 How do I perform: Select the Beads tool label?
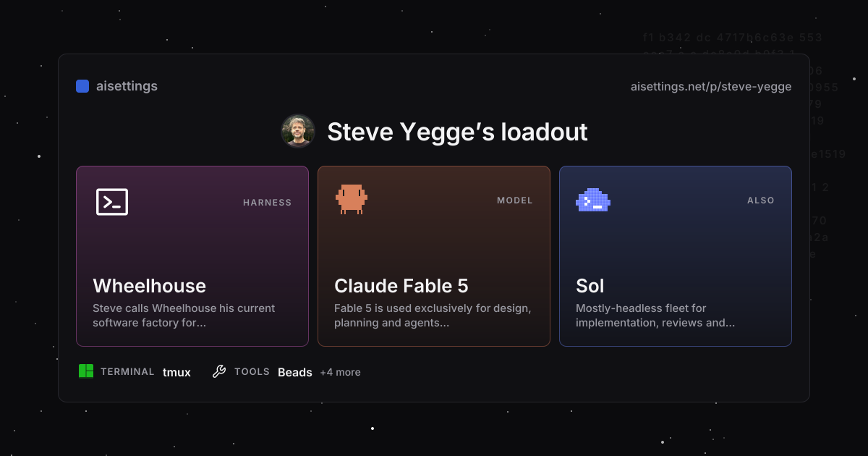click(x=295, y=372)
